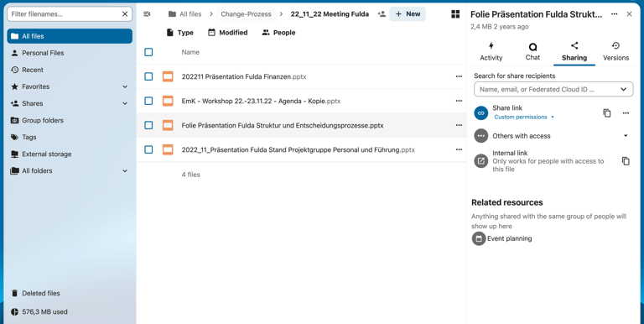
Task: Open folder sharing icon beside breadcrumb
Action: pyautogui.click(x=382, y=14)
